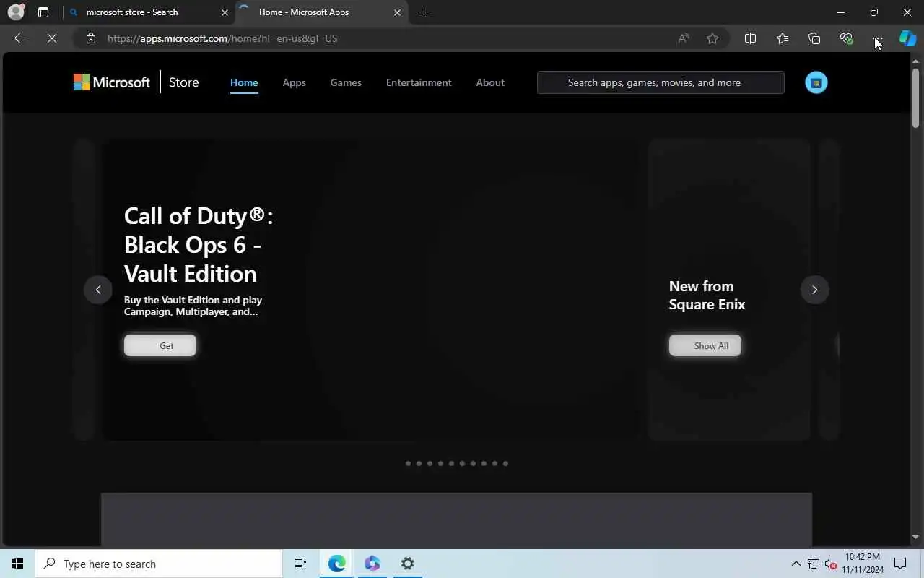924x578 pixels.
Task: Open the Apps navigation section
Action: 294,82
